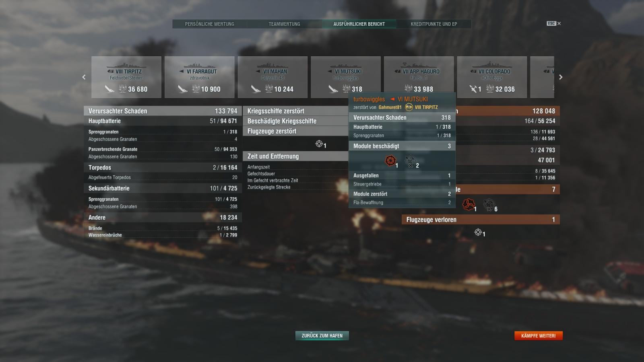The width and height of the screenshot is (644, 362).
Task: Open the Kreditpunkte und EP tab
Action: [x=433, y=24]
